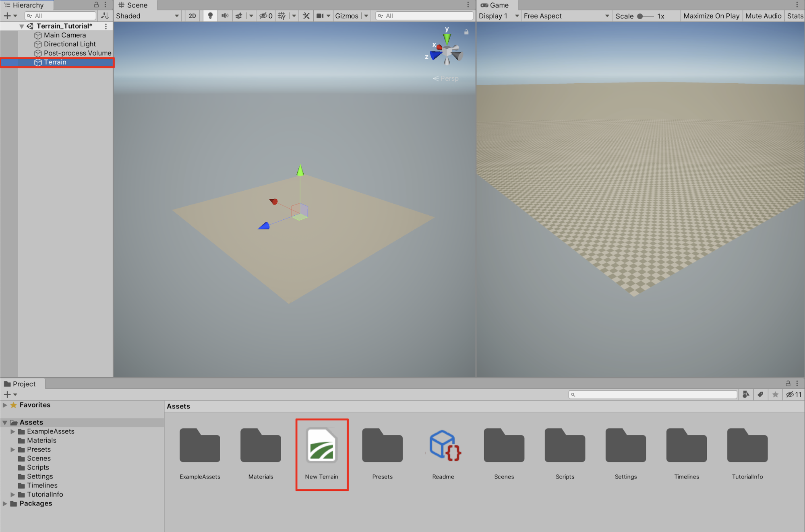Open the Shaded draw mode dropdown
This screenshot has width=805, height=532.
147,16
